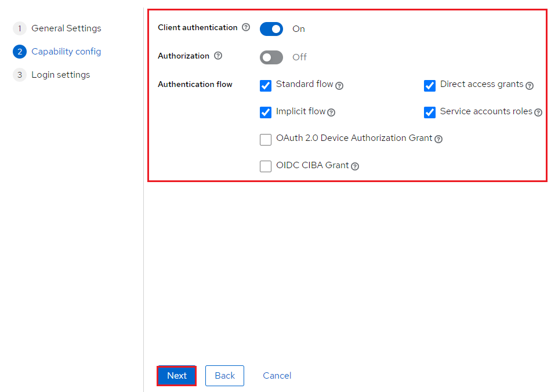Click the Back button

(224, 376)
